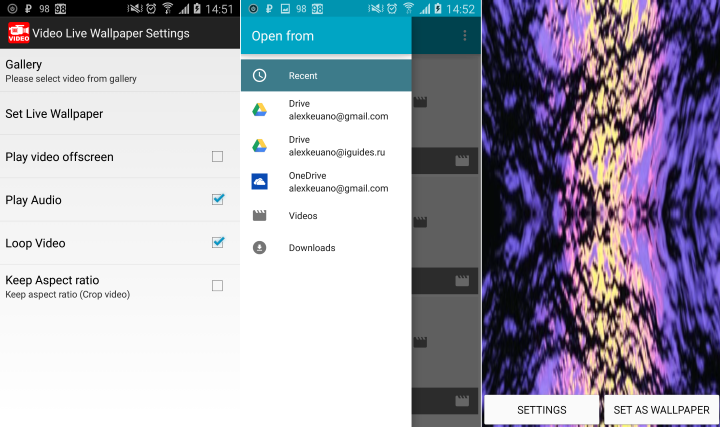Tap the purple wallpaper preview

[601, 197]
